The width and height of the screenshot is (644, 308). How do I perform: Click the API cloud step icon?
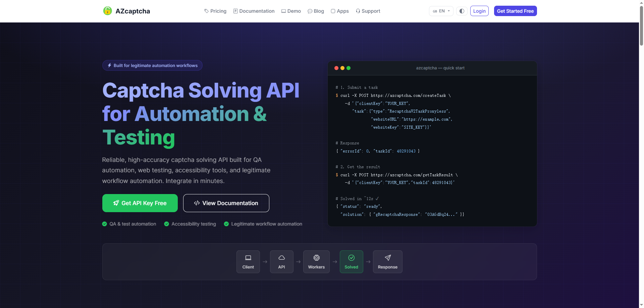282,258
